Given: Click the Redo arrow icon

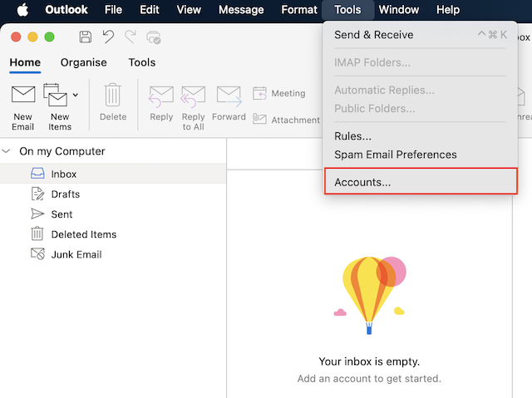Looking at the screenshot, I should pos(131,37).
